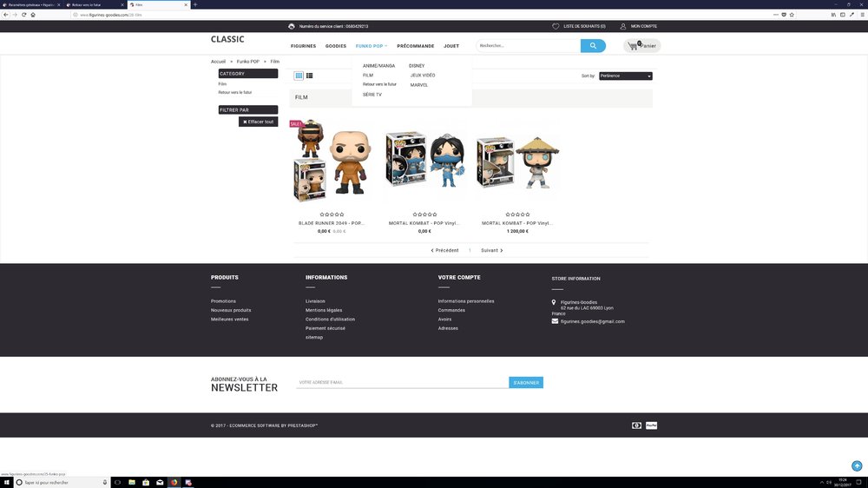Click the Effacer tout button
The width and height of the screenshot is (868, 488).
[258, 122]
